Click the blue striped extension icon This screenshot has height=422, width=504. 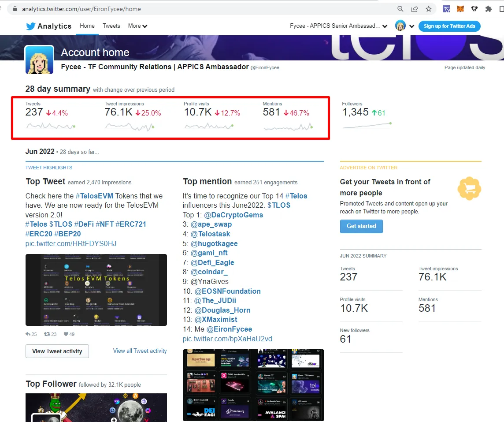tap(446, 9)
